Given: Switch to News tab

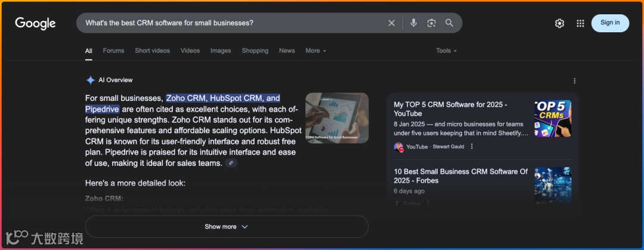Looking at the screenshot, I should coord(287,51).
